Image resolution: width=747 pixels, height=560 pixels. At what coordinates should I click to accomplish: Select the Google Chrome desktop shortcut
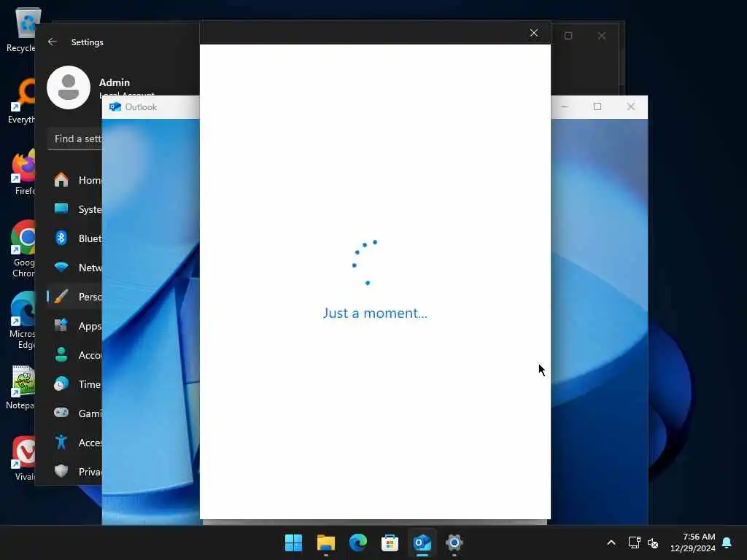(23, 249)
